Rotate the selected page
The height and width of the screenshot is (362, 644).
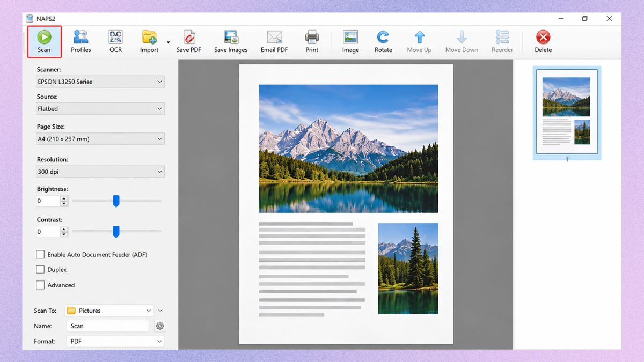pyautogui.click(x=383, y=41)
